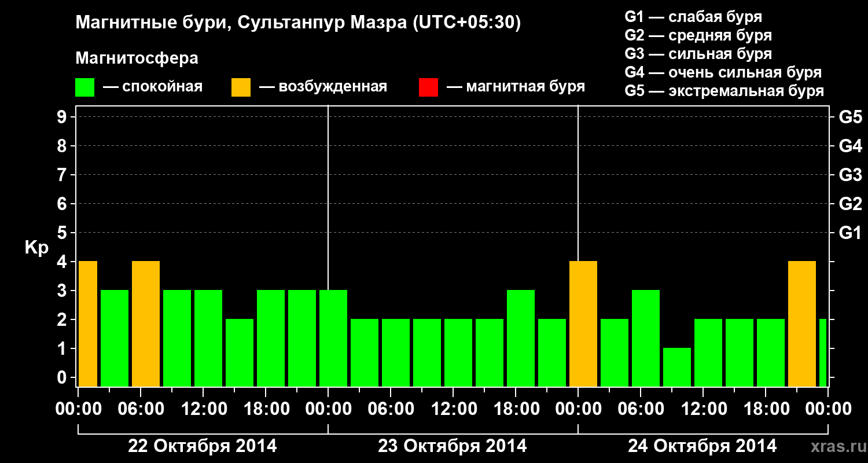Viewport: 868px width, 463px height.
Task: Click the yellow Kp 4 bar over 06:00, 22 October
Action: 146,324
